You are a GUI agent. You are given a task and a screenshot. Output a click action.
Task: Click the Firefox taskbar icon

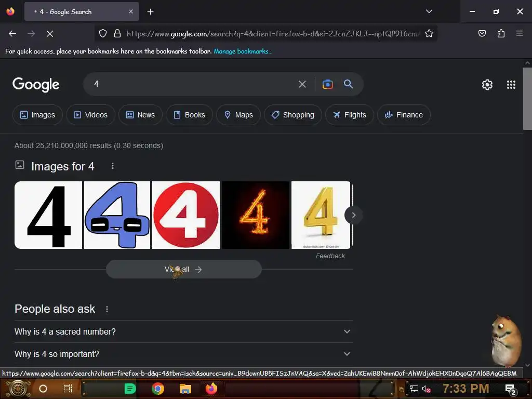coord(211,389)
